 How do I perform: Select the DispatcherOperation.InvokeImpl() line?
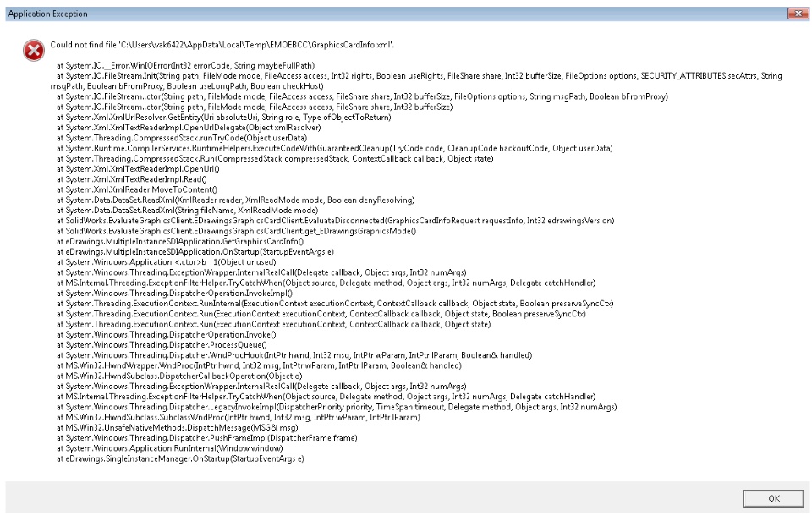point(174,294)
